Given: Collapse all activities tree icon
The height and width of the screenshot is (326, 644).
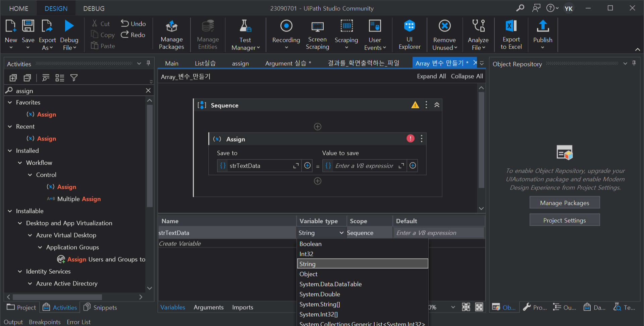Looking at the screenshot, I should tap(27, 78).
